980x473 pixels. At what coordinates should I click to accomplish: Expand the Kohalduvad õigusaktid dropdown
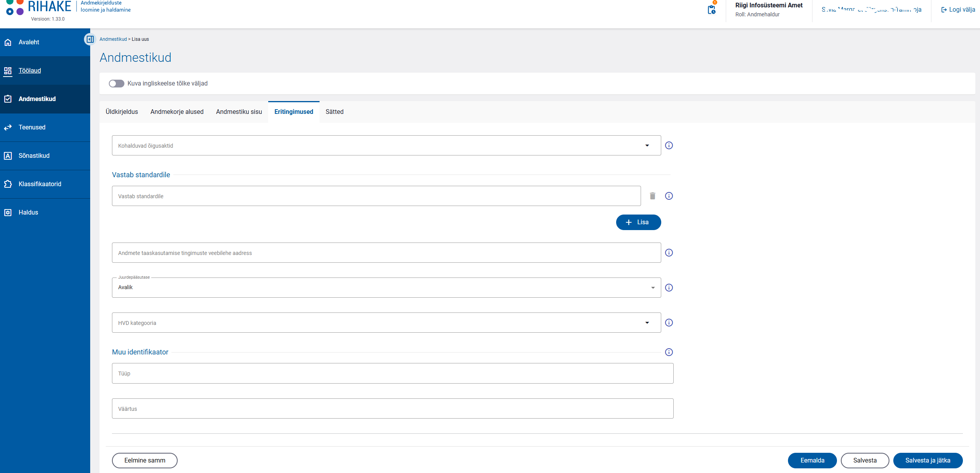coord(386,145)
